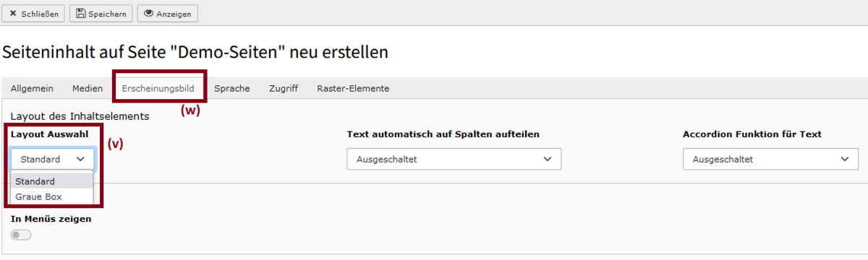This screenshot has width=868, height=260.
Task: Open the Layout Auswahl dropdown
Action: [x=52, y=159]
